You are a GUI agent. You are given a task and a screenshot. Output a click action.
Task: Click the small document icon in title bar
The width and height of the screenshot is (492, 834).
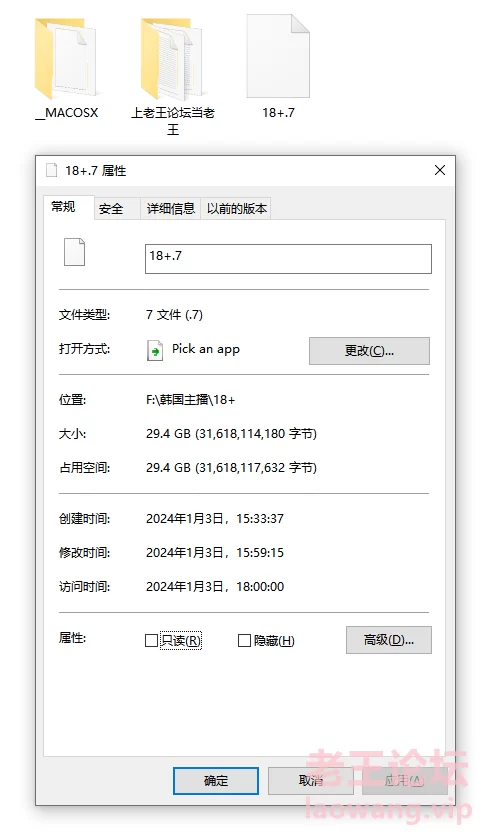(52, 170)
